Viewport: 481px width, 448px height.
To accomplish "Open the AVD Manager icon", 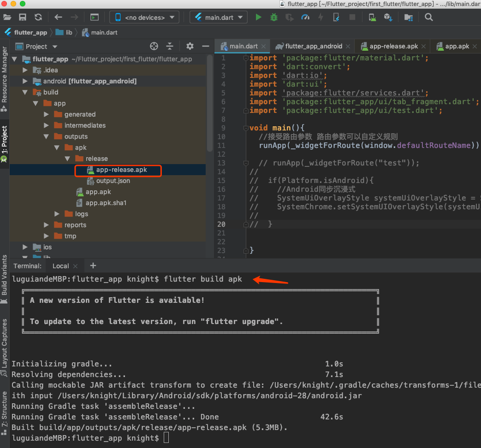I will tap(372, 17).
